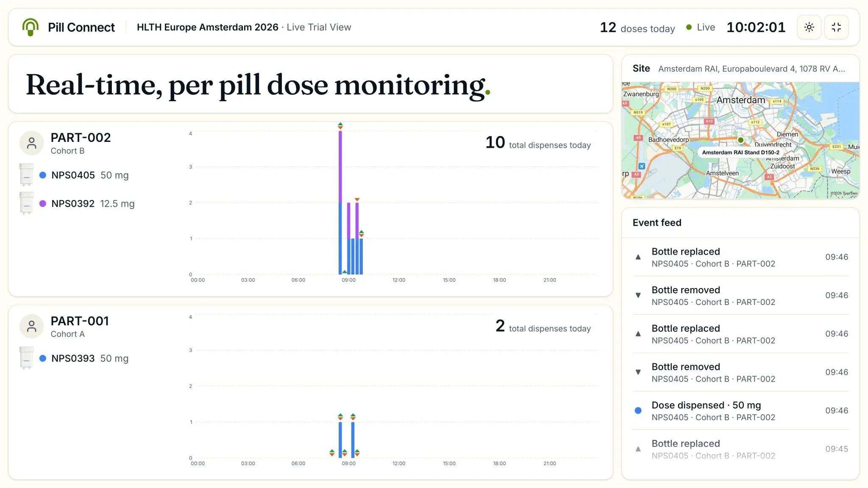Click 'HLTH Europe Amsterdam 2026' trial title

pyautogui.click(x=207, y=27)
